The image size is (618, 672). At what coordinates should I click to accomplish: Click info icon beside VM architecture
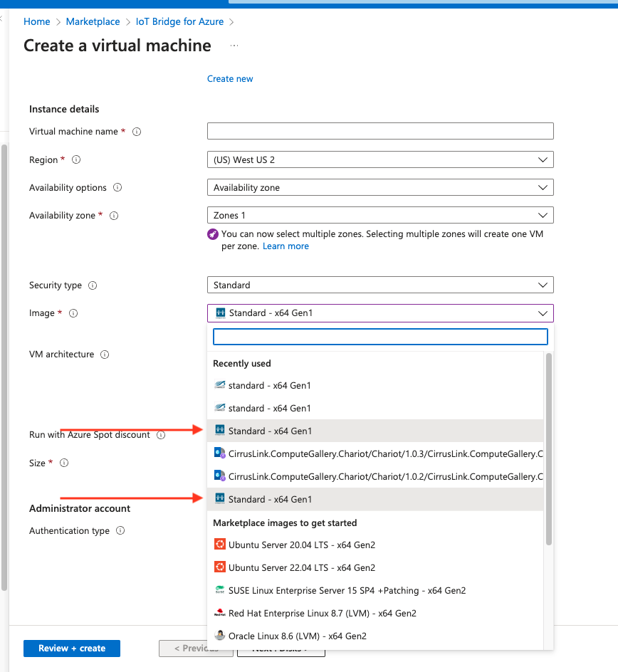pos(105,355)
